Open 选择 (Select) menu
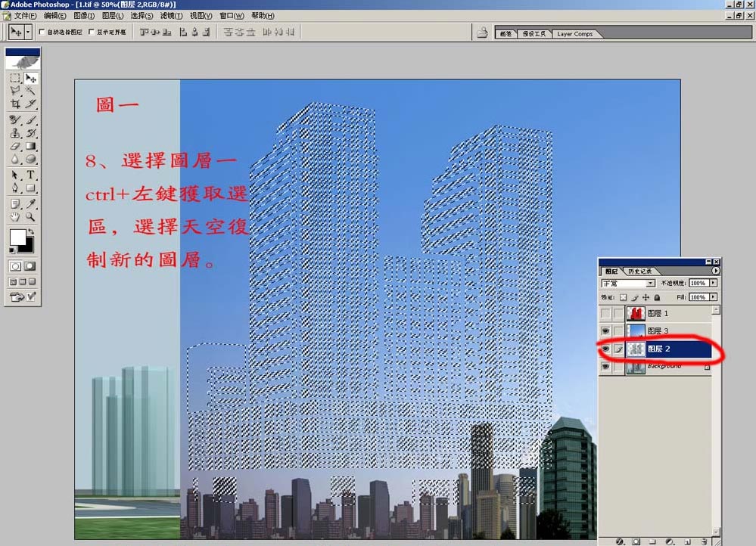The height and width of the screenshot is (546, 756). point(142,15)
